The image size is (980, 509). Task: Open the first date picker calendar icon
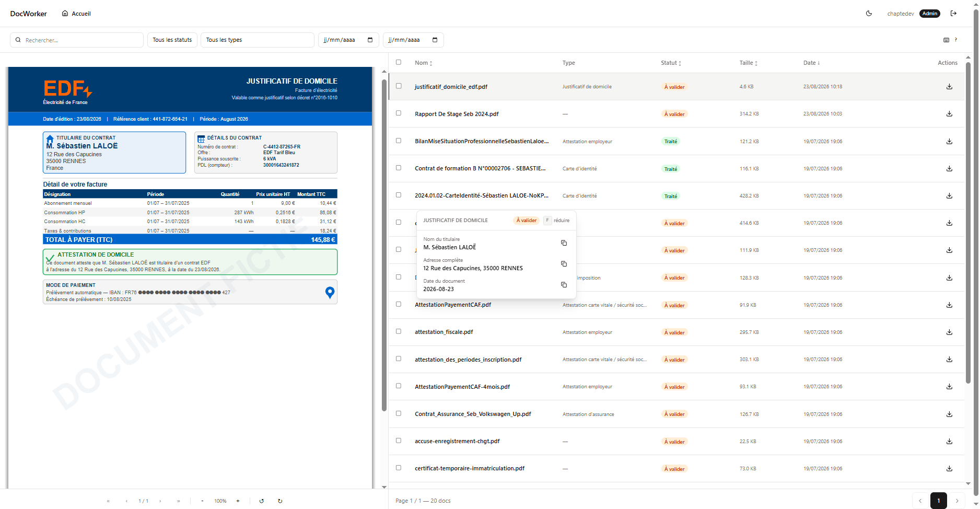point(370,40)
